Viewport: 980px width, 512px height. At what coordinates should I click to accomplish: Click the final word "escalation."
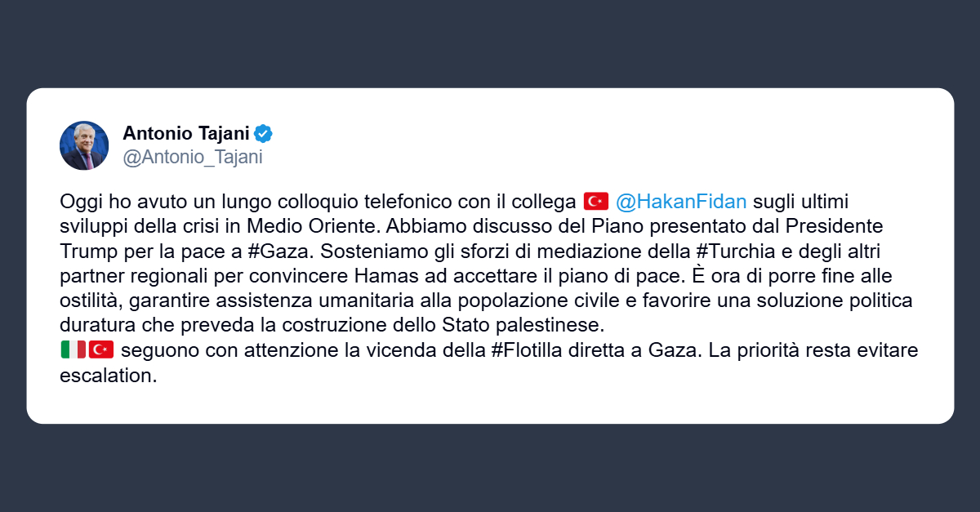click(108, 376)
